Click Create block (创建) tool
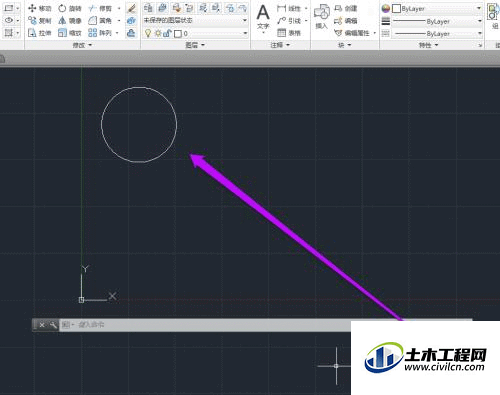The image size is (500, 395). [346, 8]
